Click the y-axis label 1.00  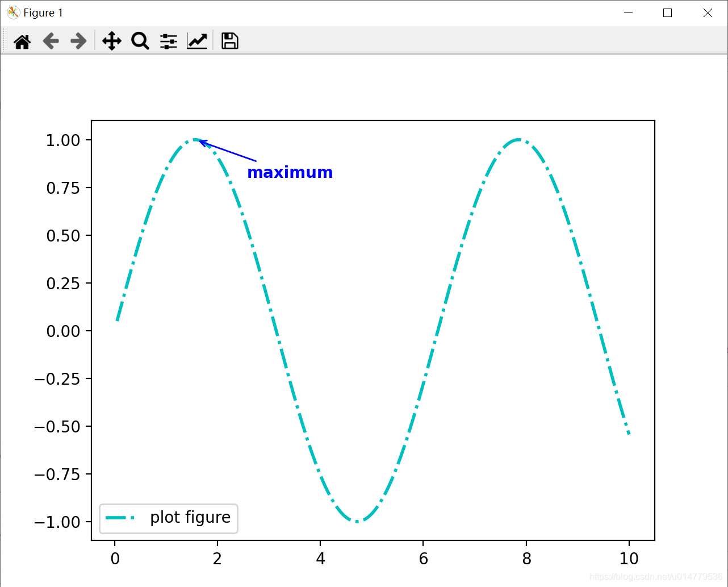click(63, 140)
